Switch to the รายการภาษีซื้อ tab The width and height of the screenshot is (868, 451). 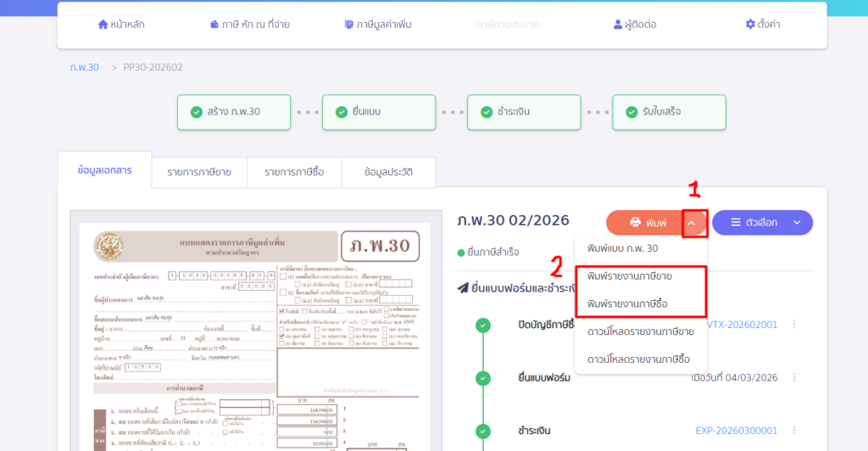click(293, 172)
